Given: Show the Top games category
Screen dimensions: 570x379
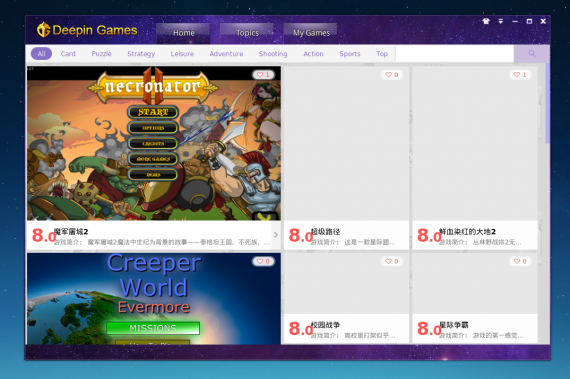Looking at the screenshot, I should click(382, 54).
